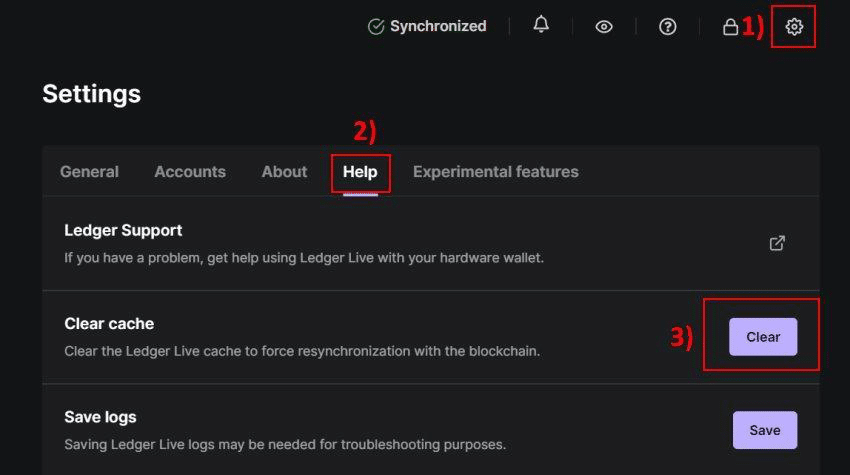Click the Ledger Support row title
Screen dimensions: 850x475
click(123, 230)
